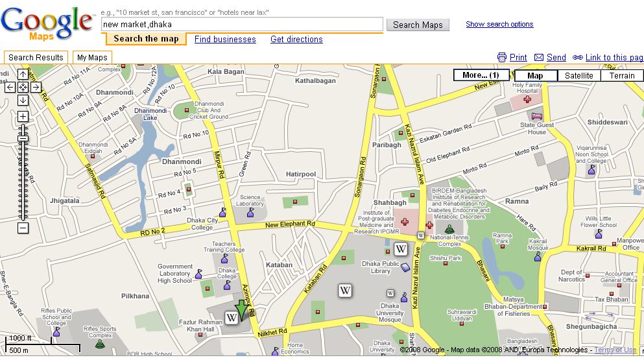The width and height of the screenshot is (644, 360).
Task: Select the Map view button
Action: click(x=535, y=76)
